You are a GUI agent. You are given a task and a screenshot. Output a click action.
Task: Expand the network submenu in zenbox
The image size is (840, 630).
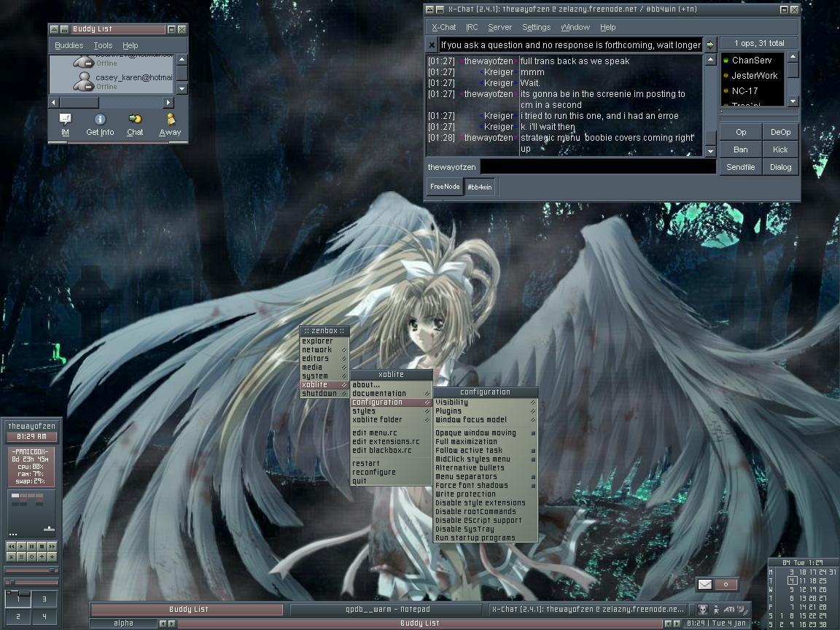click(x=324, y=350)
